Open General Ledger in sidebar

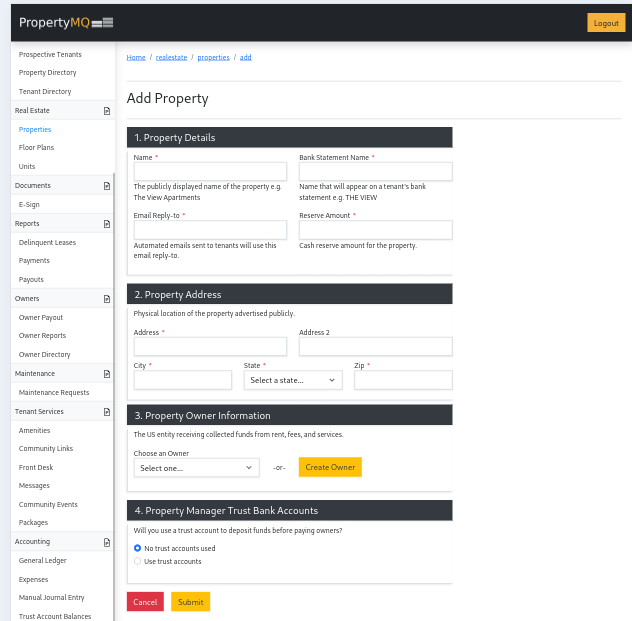pos(42,560)
